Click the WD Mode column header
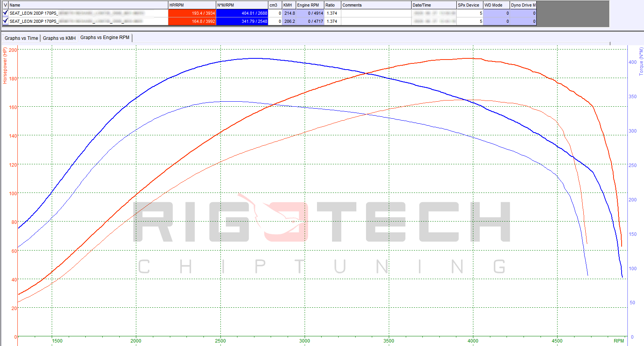 497,5
